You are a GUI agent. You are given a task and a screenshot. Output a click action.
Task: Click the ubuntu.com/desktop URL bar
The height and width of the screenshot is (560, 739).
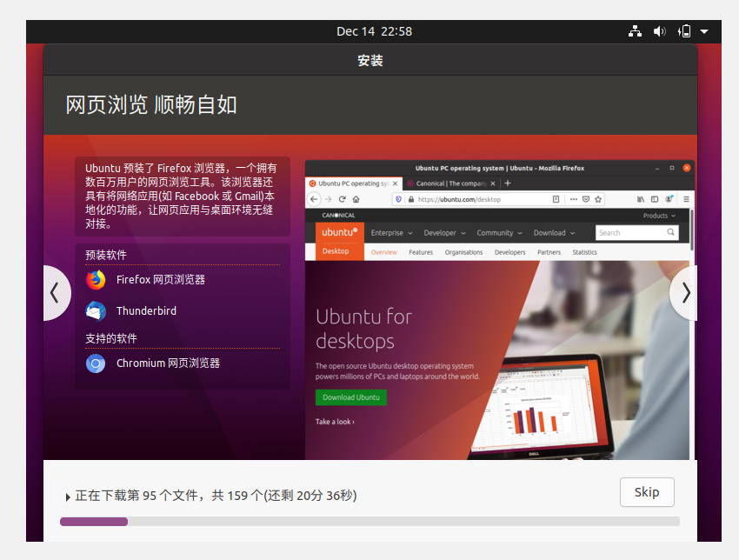click(x=497, y=199)
